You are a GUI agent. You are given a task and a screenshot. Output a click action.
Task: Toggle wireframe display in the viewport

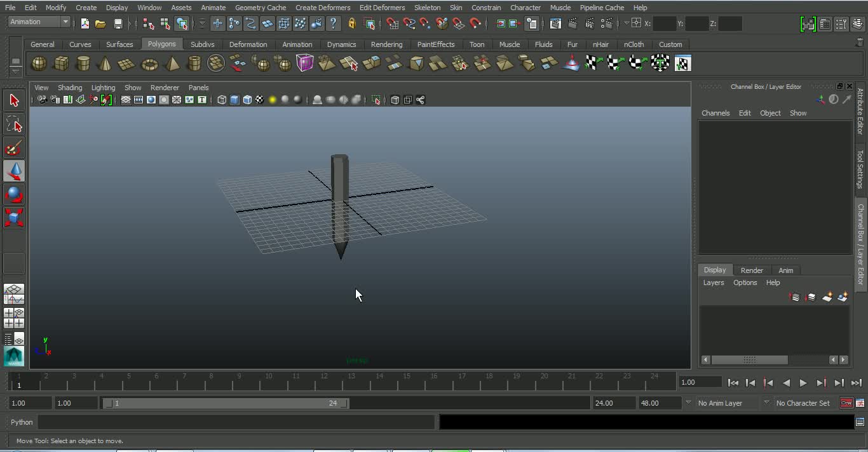click(x=221, y=100)
